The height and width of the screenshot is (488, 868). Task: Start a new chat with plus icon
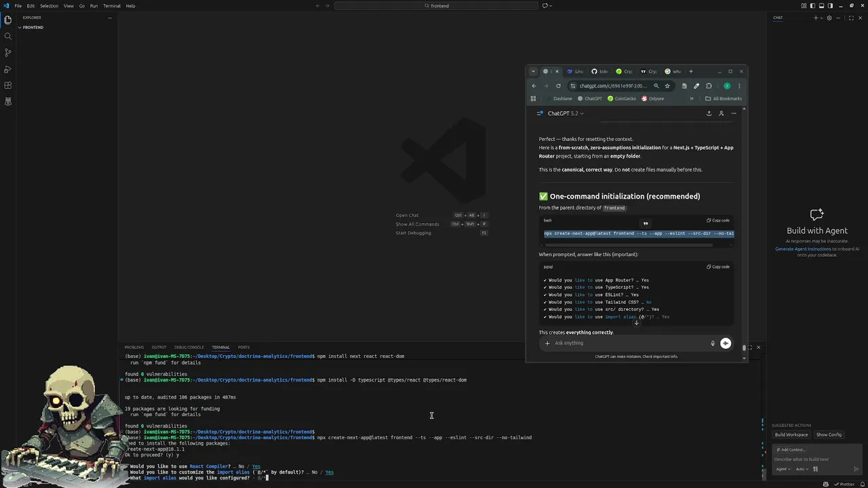816,18
